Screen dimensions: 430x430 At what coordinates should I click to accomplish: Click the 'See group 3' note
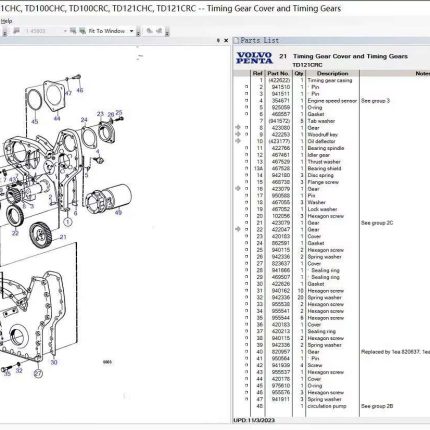[375, 101]
